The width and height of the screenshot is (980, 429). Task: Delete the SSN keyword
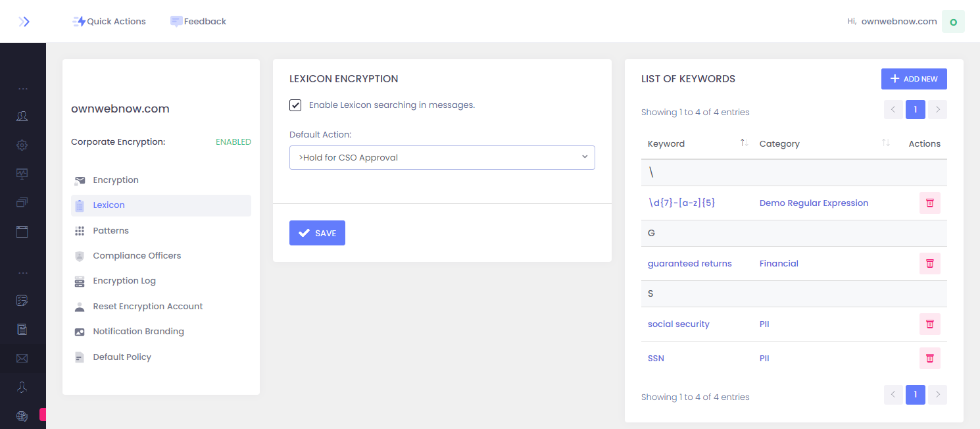(x=929, y=358)
